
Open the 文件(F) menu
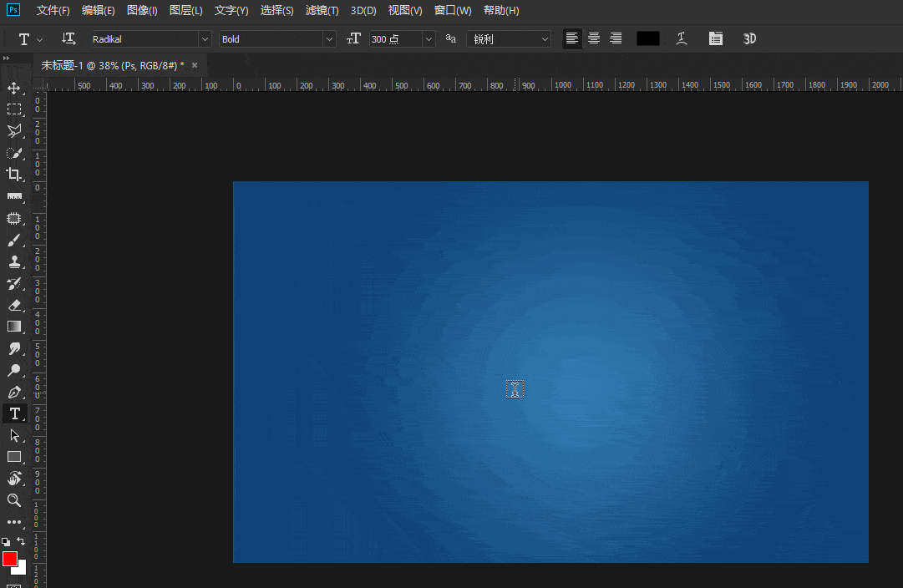(x=53, y=10)
